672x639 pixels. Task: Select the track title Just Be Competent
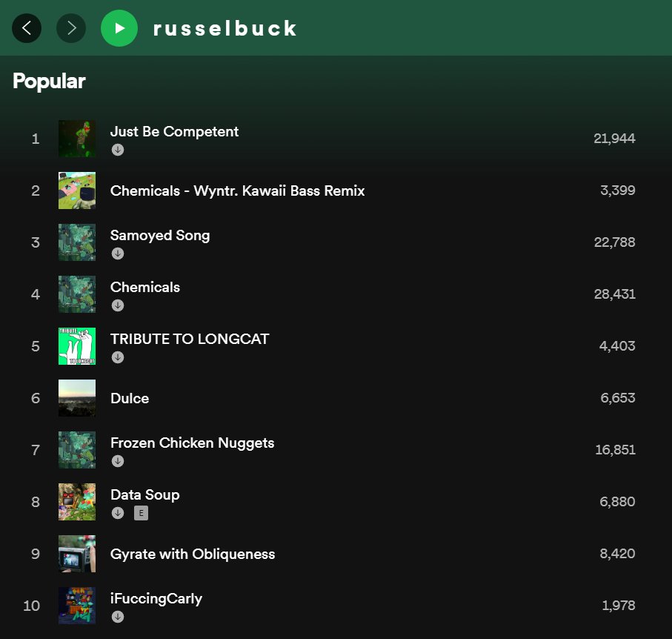(174, 132)
